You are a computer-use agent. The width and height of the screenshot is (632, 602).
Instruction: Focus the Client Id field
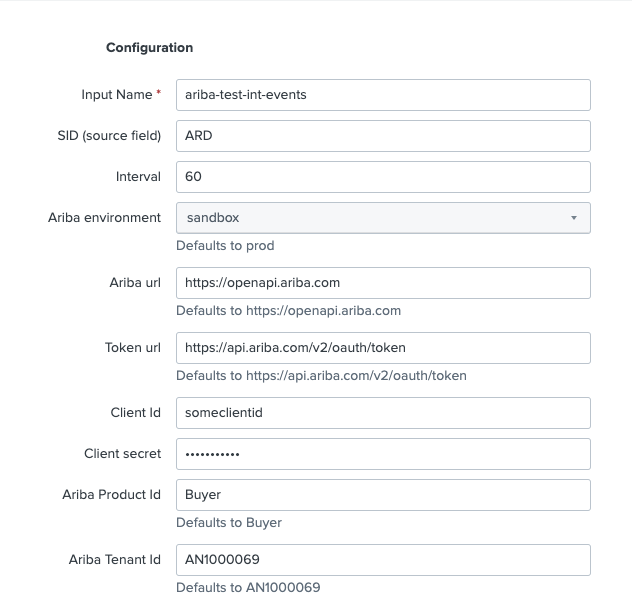pos(383,413)
